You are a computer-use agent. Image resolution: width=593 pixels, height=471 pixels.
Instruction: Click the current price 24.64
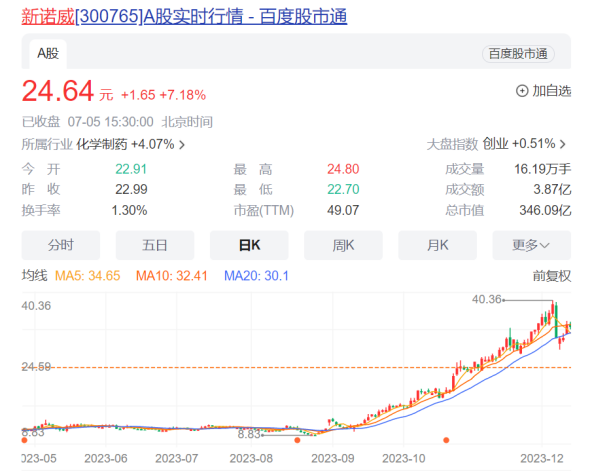point(58,91)
